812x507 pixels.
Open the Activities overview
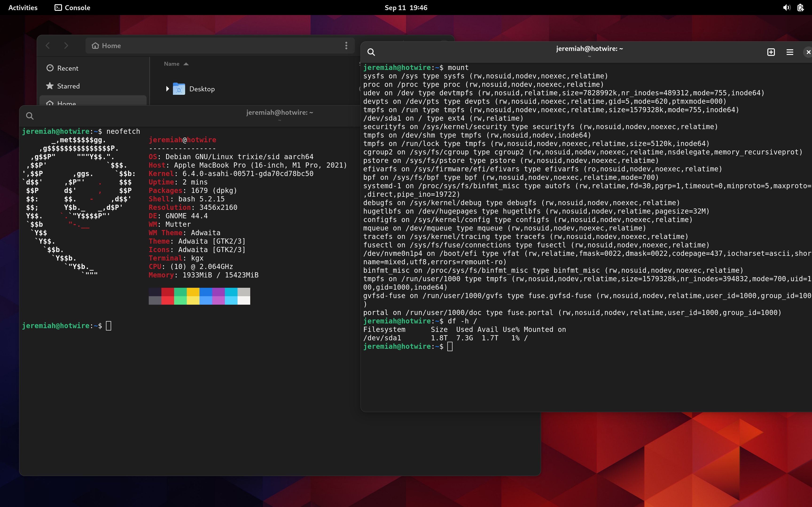pos(23,7)
